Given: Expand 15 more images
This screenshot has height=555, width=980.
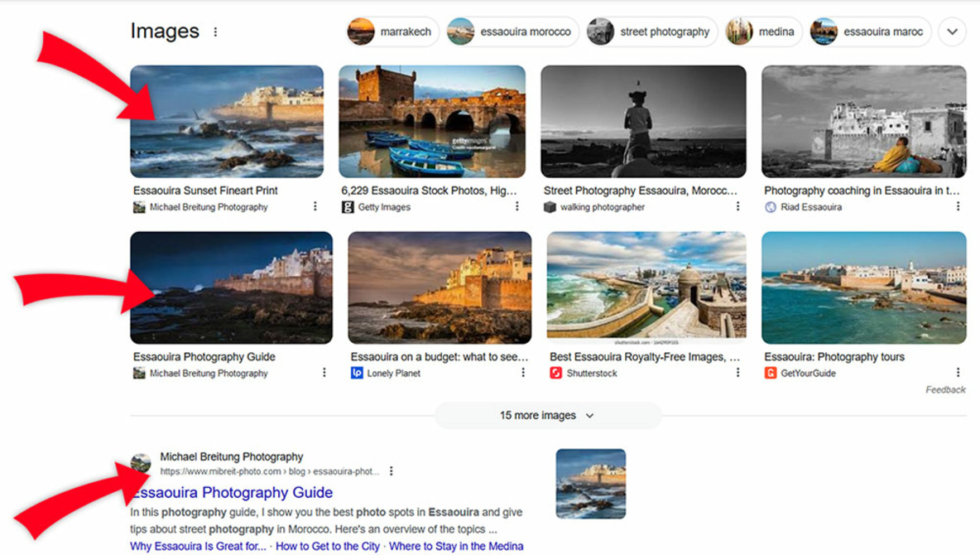Looking at the screenshot, I should point(547,416).
